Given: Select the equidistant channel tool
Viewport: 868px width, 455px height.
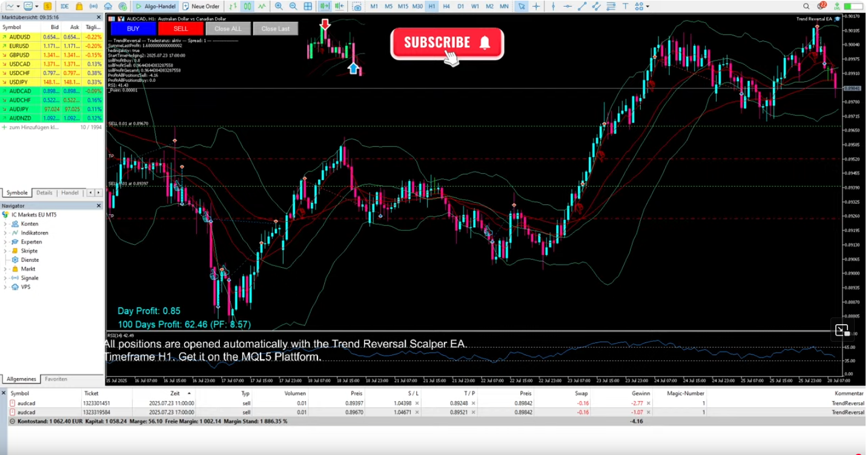Looking at the screenshot, I should coord(597,6).
